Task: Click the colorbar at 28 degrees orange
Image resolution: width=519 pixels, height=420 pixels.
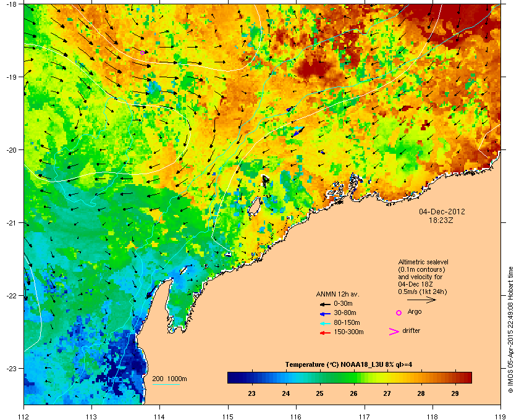Action: pyautogui.click(x=421, y=377)
